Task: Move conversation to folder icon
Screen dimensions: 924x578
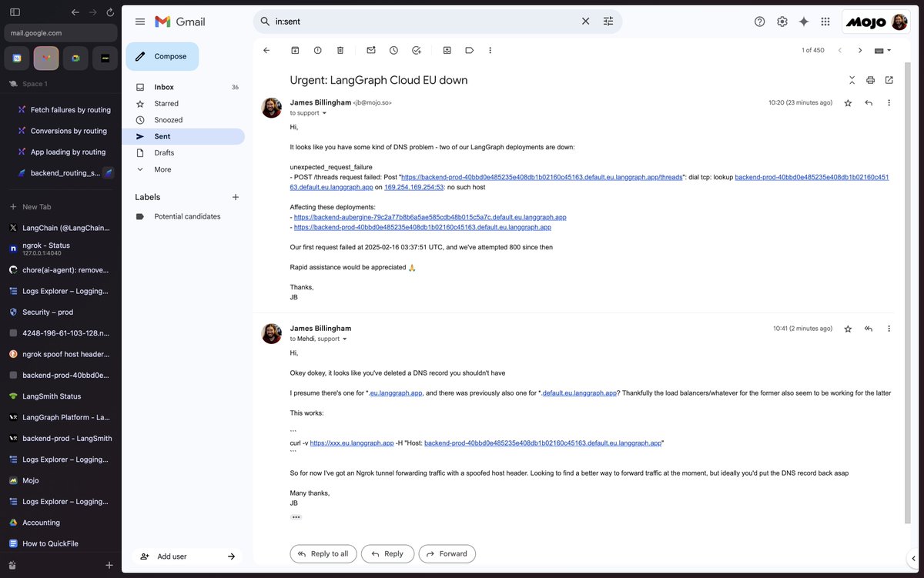Action: tap(447, 50)
